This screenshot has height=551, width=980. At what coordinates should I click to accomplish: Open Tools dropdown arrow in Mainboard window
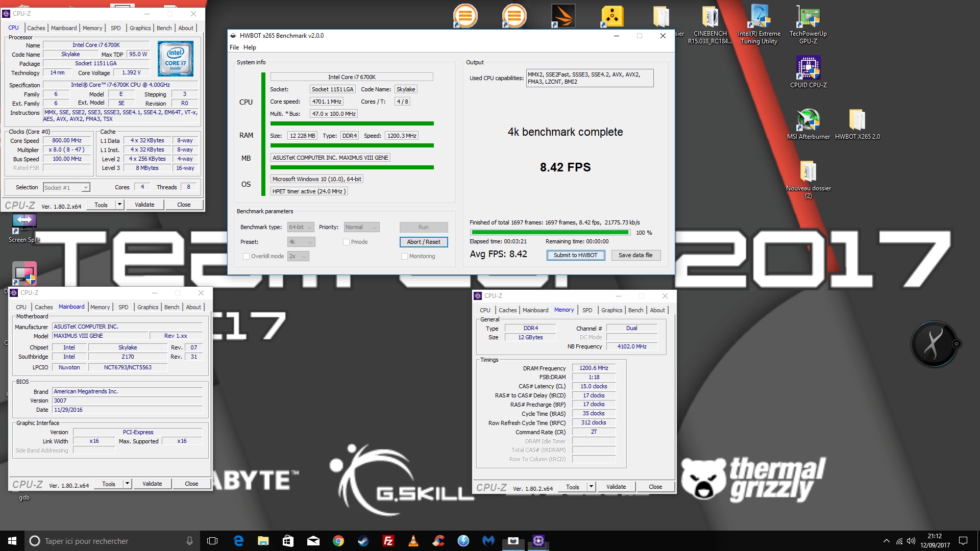127,484
